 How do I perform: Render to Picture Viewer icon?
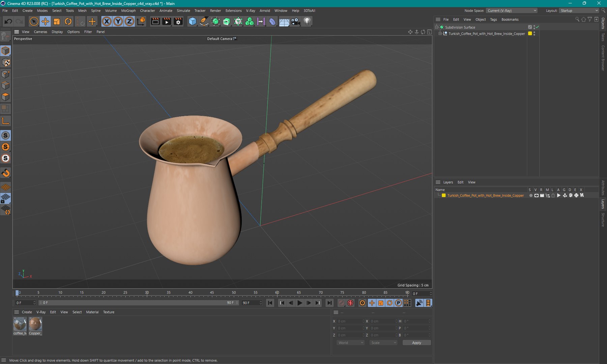167,22
